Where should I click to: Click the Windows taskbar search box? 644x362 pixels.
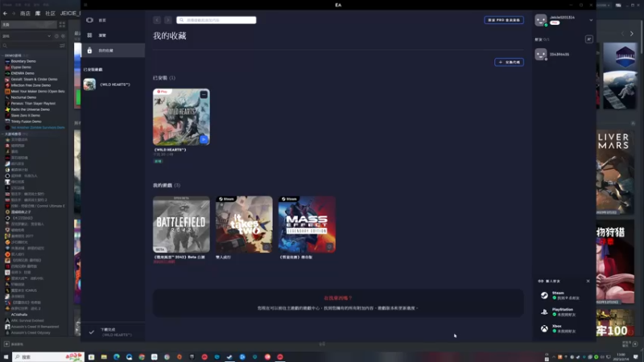tap(48, 357)
